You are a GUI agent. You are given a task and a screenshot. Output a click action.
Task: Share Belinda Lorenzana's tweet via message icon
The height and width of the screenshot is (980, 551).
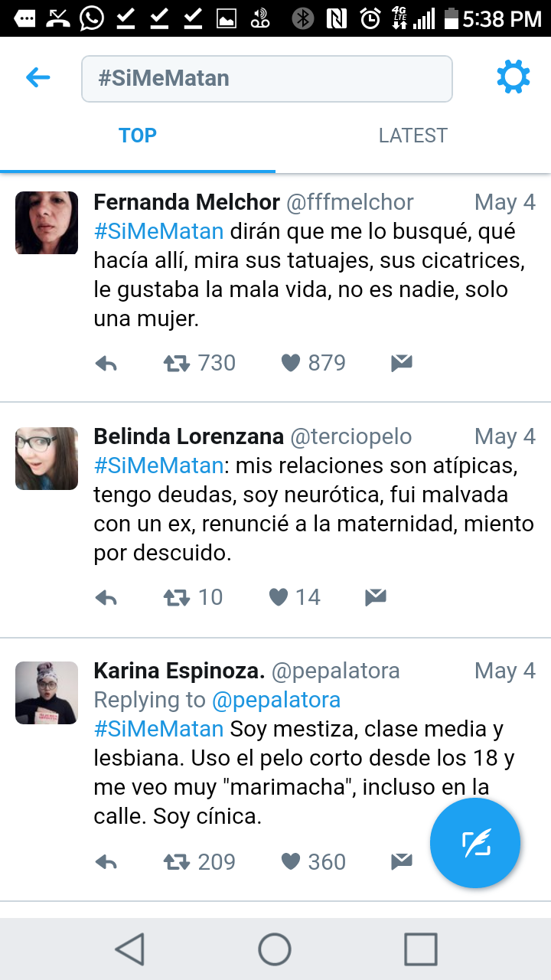pos(375,597)
